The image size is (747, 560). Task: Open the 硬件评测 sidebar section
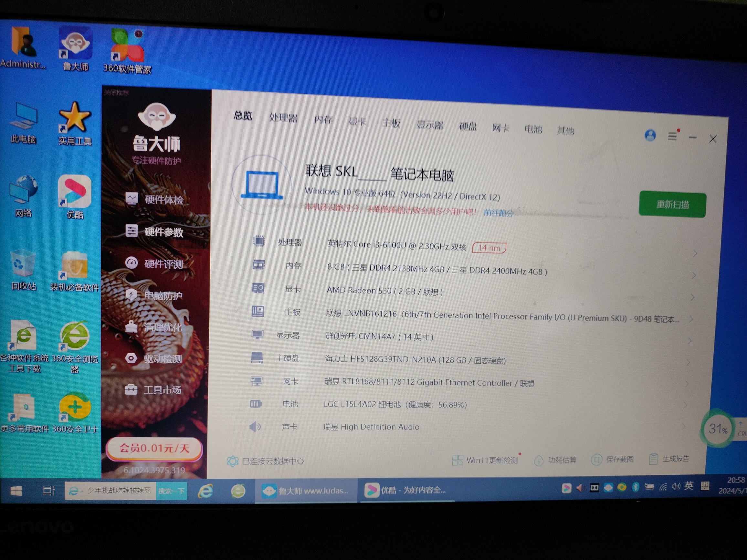click(154, 263)
